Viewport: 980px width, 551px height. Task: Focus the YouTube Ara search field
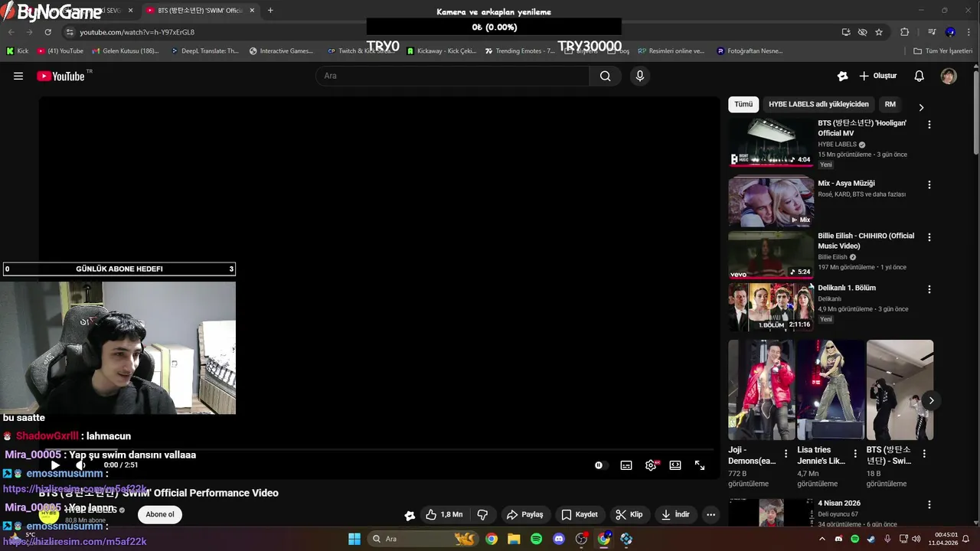(452, 76)
